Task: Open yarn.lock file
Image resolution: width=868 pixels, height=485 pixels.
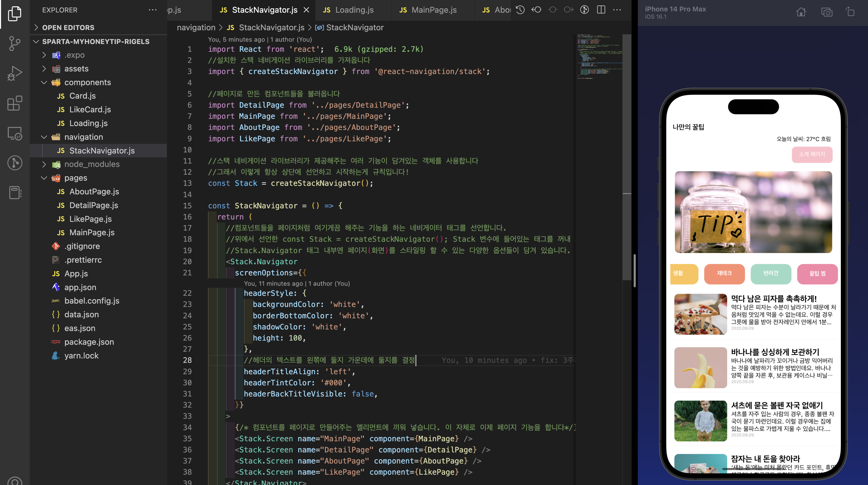Action: pos(81,356)
